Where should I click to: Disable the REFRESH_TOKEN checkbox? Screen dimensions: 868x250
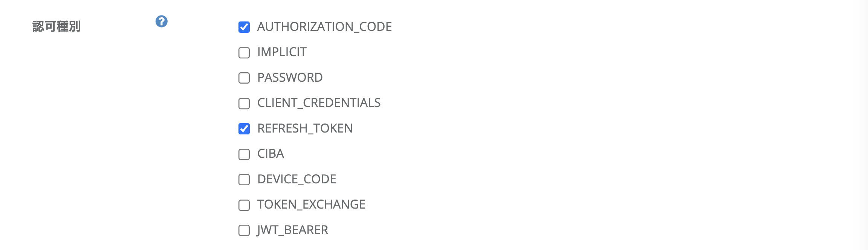click(244, 129)
